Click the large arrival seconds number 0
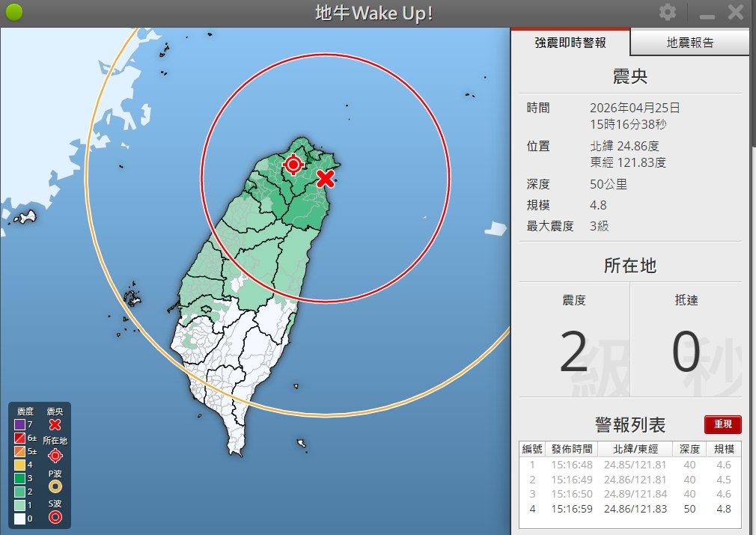 click(686, 352)
